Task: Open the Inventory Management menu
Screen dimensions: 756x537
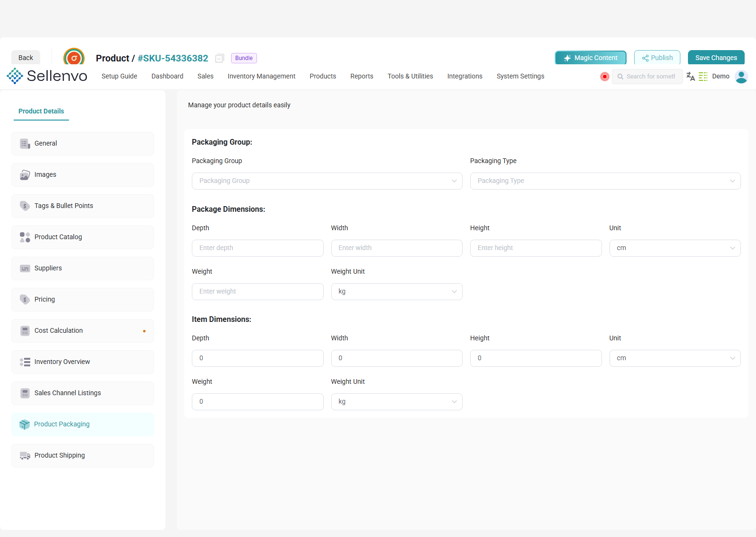Action: (x=261, y=76)
